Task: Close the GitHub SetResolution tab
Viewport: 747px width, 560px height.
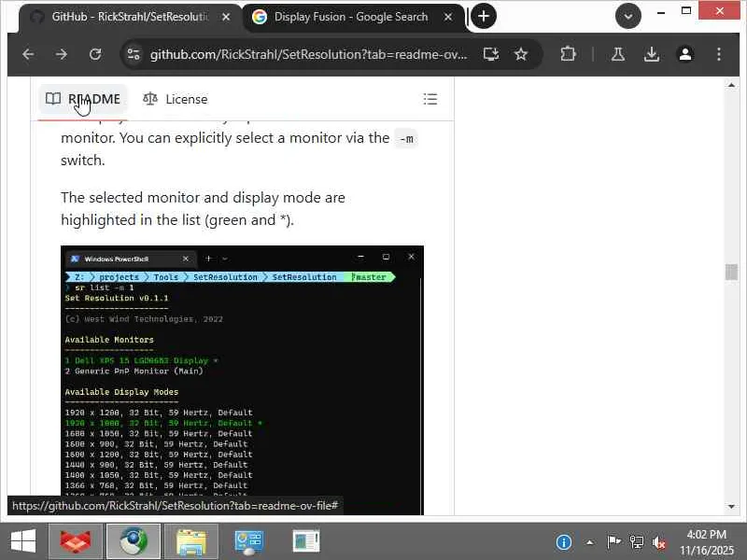Action: pyautogui.click(x=226, y=17)
